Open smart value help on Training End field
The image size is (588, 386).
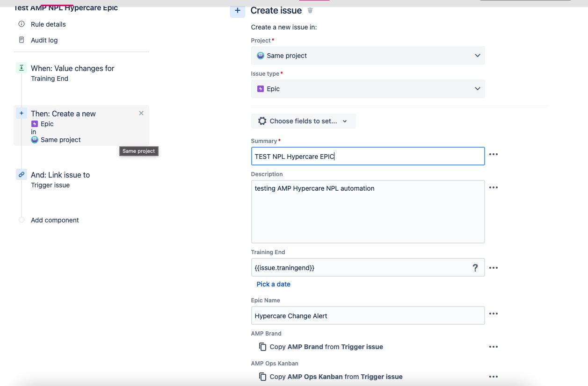tap(475, 267)
